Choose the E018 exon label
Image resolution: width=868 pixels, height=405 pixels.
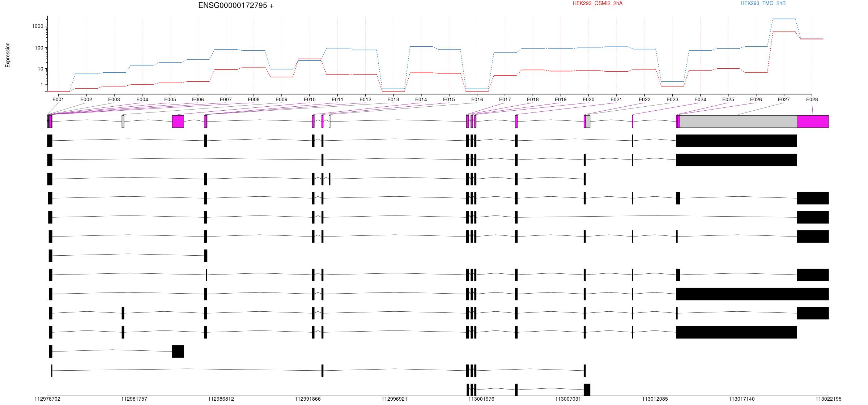[533, 99]
